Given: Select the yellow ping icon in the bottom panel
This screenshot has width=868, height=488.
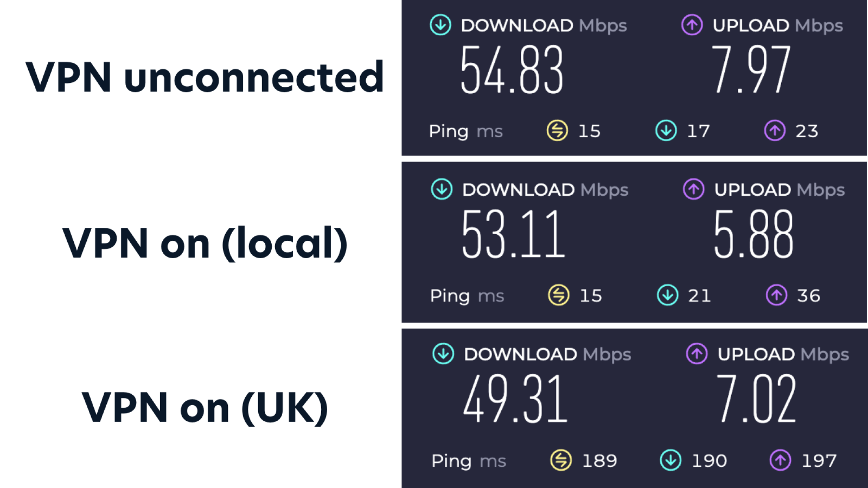Looking at the screenshot, I should pos(560,461).
